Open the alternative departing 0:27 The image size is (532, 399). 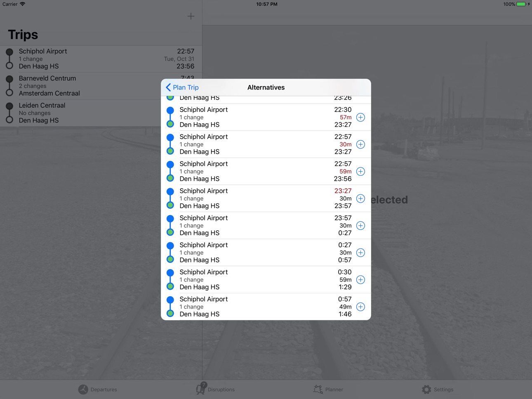pyautogui.click(x=266, y=253)
